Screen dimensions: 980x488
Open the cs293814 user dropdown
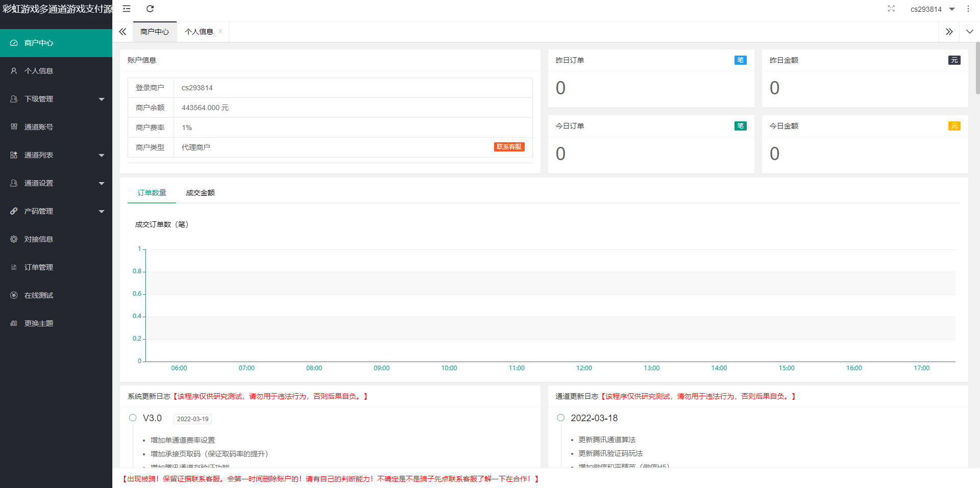[x=932, y=9]
